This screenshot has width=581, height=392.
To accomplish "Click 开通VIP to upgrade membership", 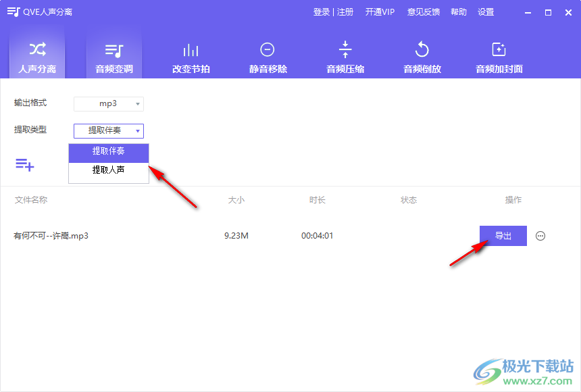I will point(380,11).
